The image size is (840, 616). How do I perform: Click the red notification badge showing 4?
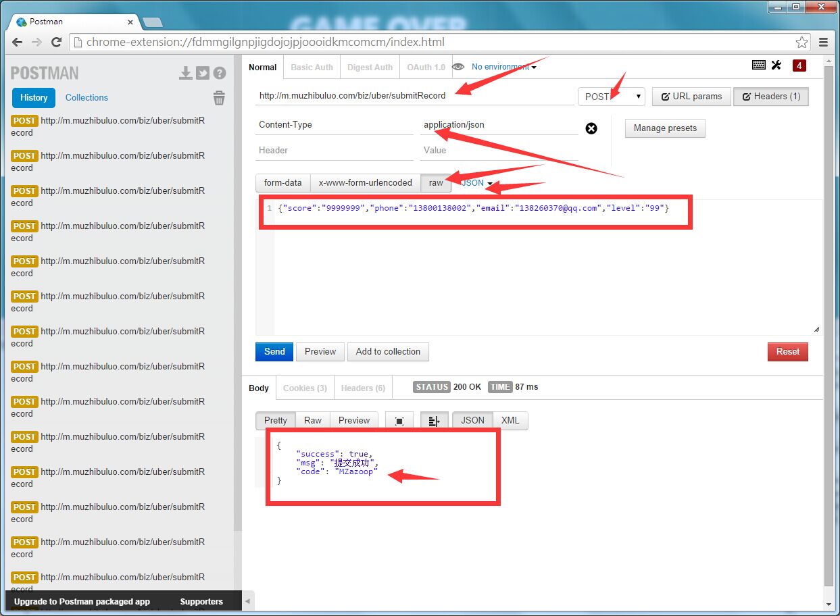(799, 66)
